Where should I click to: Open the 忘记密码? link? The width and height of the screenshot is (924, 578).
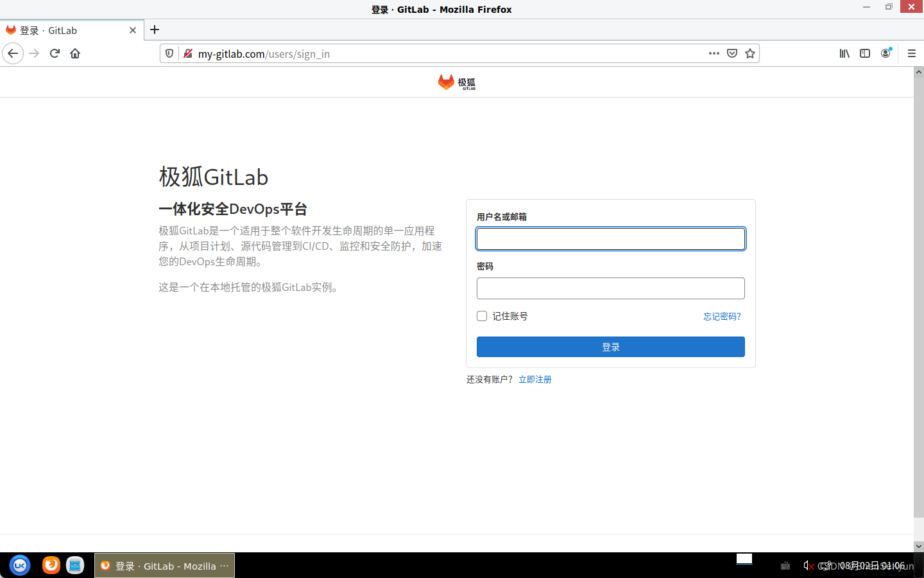722,317
